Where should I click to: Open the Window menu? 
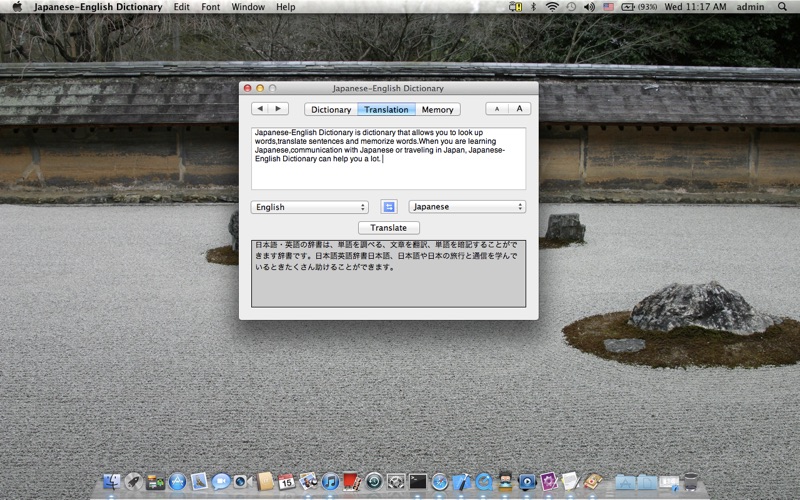tap(248, 7)
